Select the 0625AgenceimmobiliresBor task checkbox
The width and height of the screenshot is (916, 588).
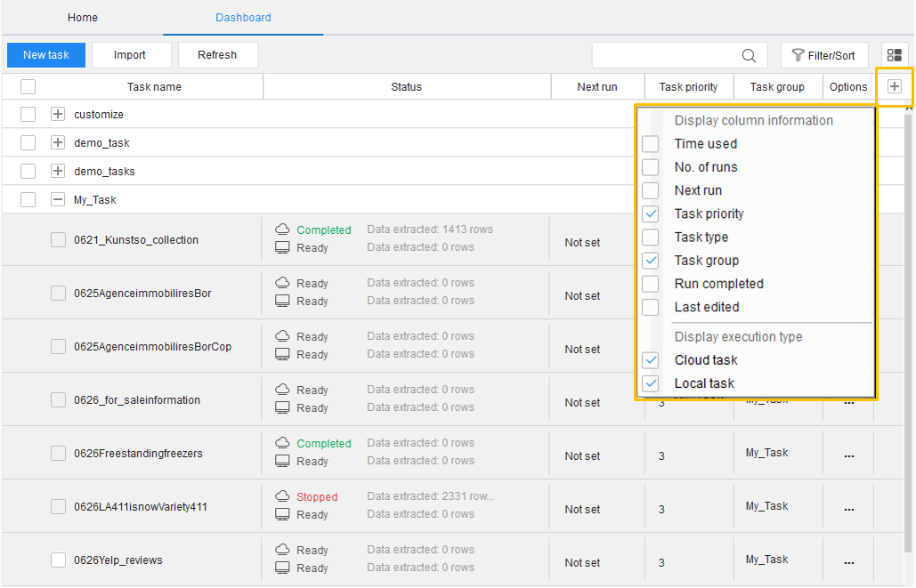pyautogui.click(x=58, y=294)
